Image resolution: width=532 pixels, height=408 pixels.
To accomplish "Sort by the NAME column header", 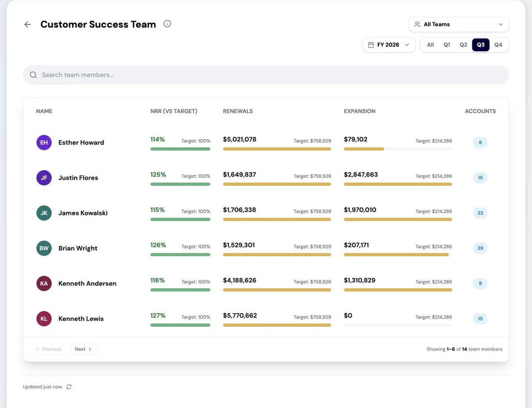I will click(x=44, y=111).
